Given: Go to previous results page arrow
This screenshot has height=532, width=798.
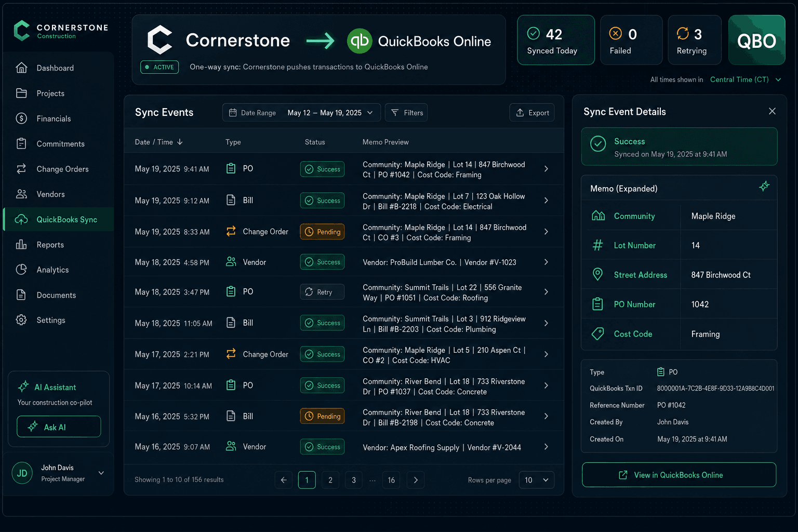Looking at the screenshot, I should 284,480.
